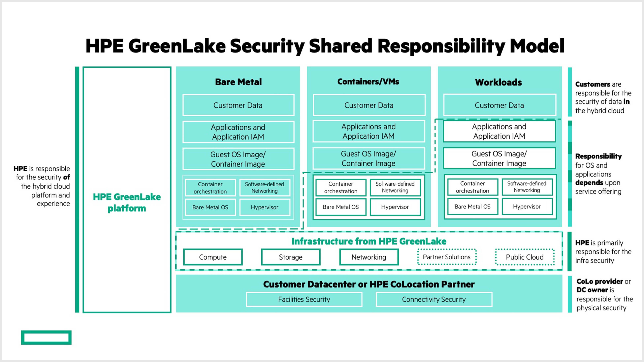Click the 'Infrastructure from HPE GreenLake' heading
The image size is (644, 362).
(369, 241)
